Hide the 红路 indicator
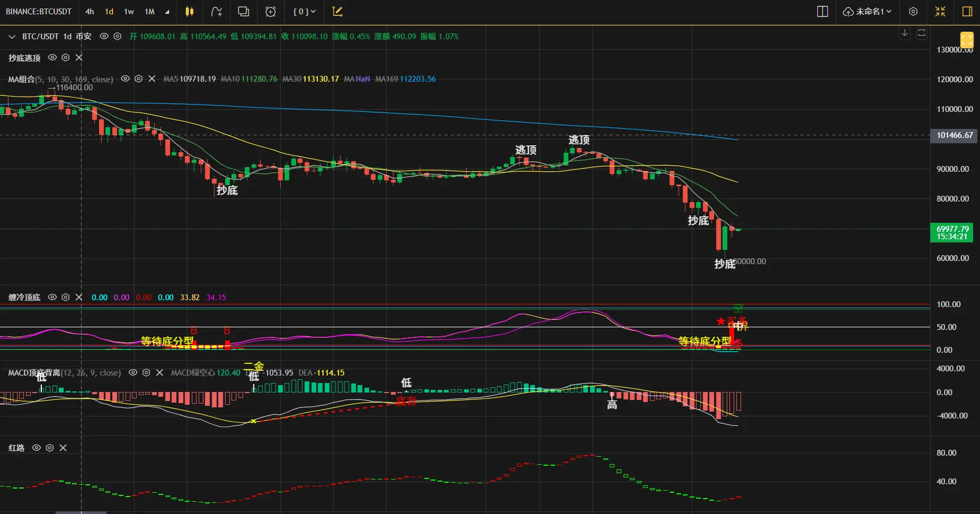 click(37, 448)
